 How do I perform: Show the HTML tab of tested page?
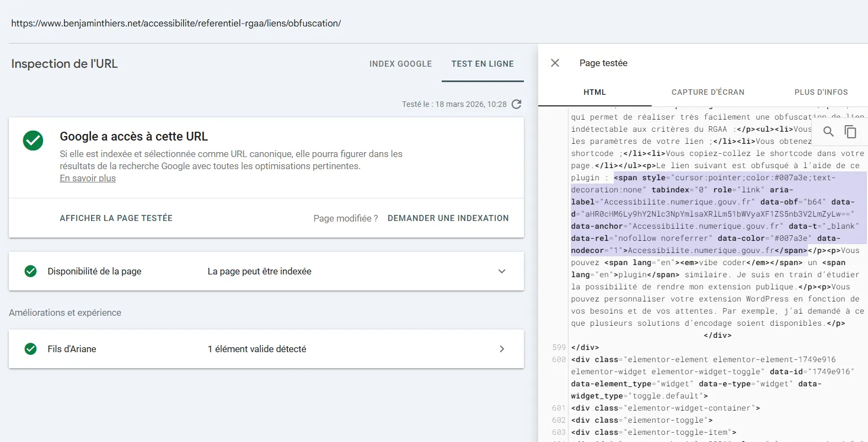coord(594,92)
